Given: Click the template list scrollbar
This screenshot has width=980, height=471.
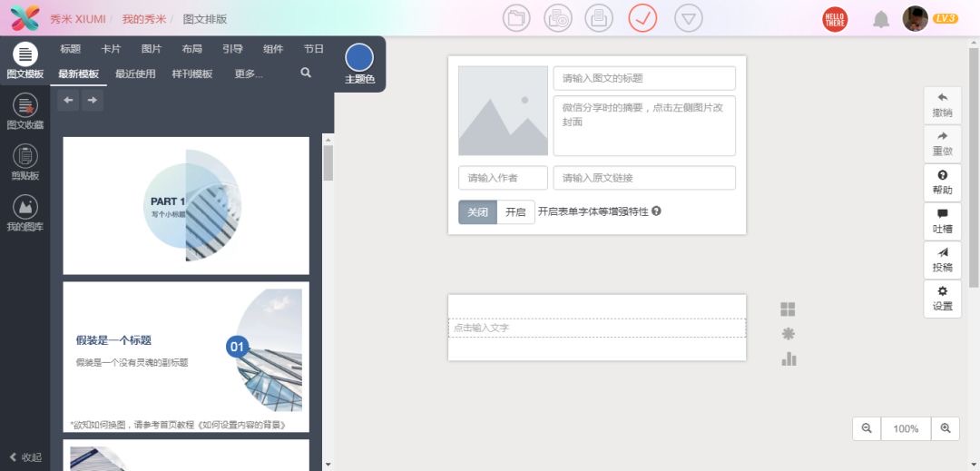Looking at the screenshot, I should point(328,163).
